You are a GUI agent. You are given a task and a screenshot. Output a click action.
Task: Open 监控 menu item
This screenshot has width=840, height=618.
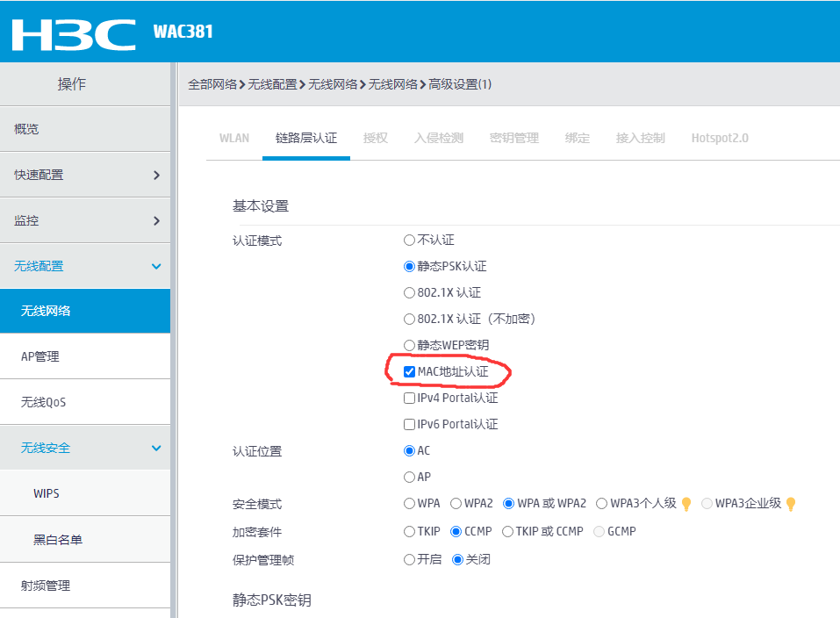pyautogui.click(x=85, y=221)
